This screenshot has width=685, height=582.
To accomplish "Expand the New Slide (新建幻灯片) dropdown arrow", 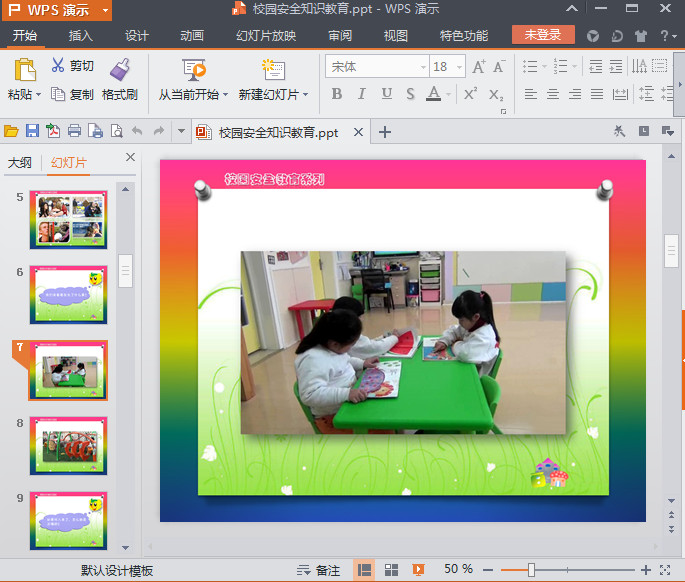I will point(306,95).
